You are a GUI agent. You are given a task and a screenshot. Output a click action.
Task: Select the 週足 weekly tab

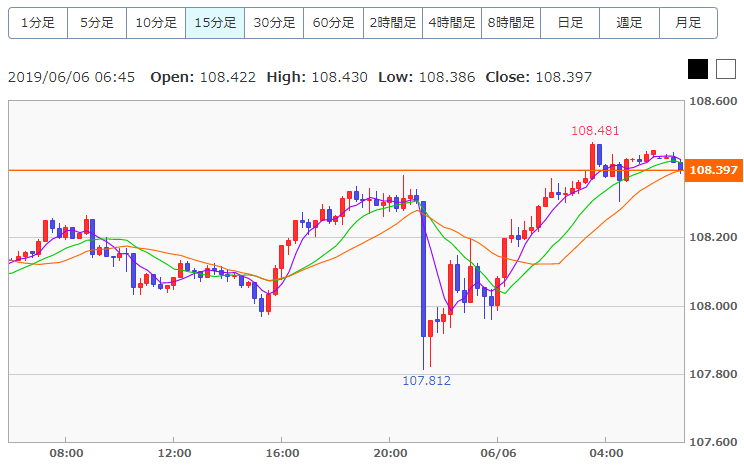[629, 23]
